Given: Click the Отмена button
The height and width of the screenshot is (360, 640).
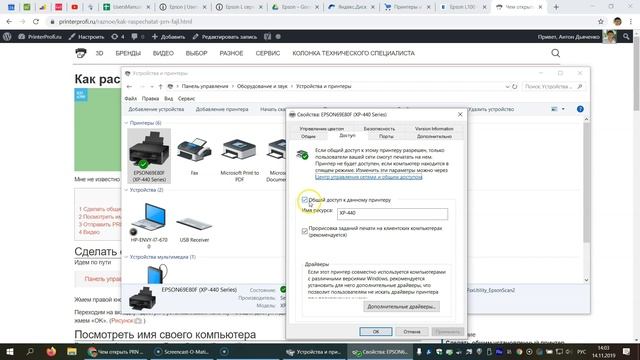Looking at the screenshot, I should (412, 331).
